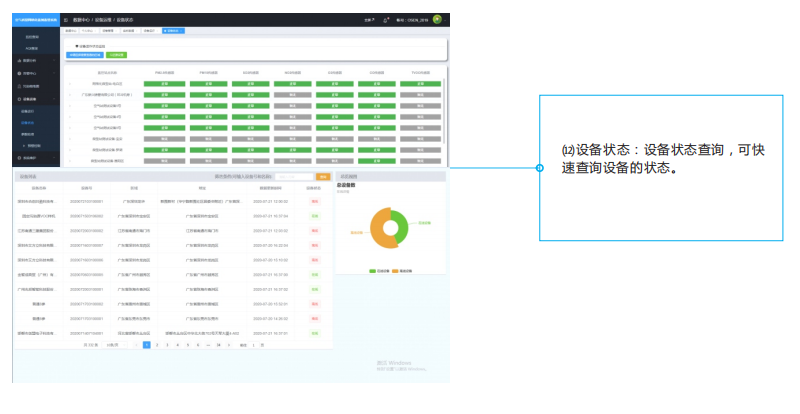
Task: Click the user avatar in header
Action: [437, 19]
